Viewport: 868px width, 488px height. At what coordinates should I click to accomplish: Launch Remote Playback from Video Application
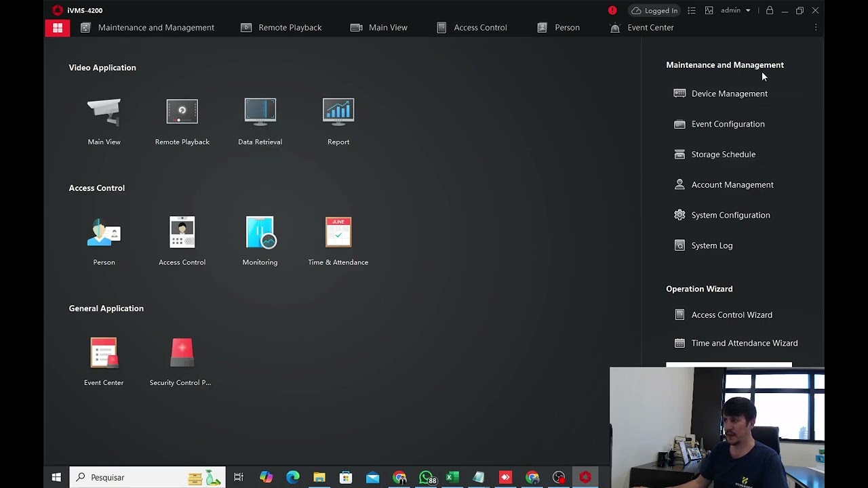[182, 112]
